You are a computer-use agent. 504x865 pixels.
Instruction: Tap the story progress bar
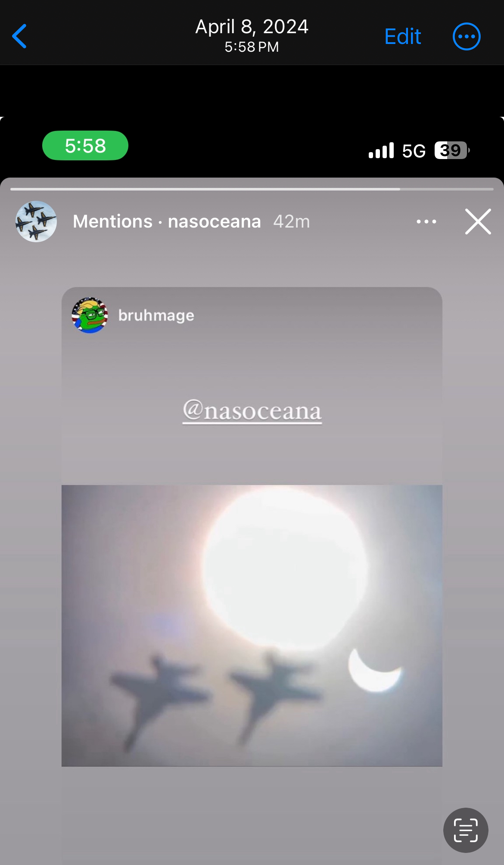[x=252, y=189]
